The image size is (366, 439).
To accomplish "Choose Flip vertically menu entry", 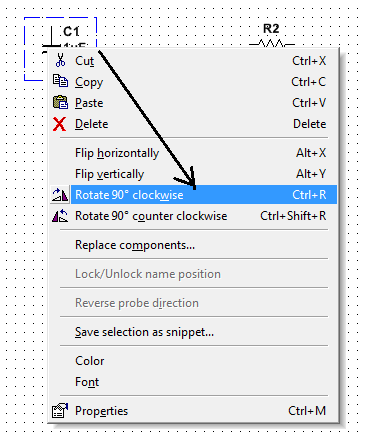I will click(x=193, y=174).
